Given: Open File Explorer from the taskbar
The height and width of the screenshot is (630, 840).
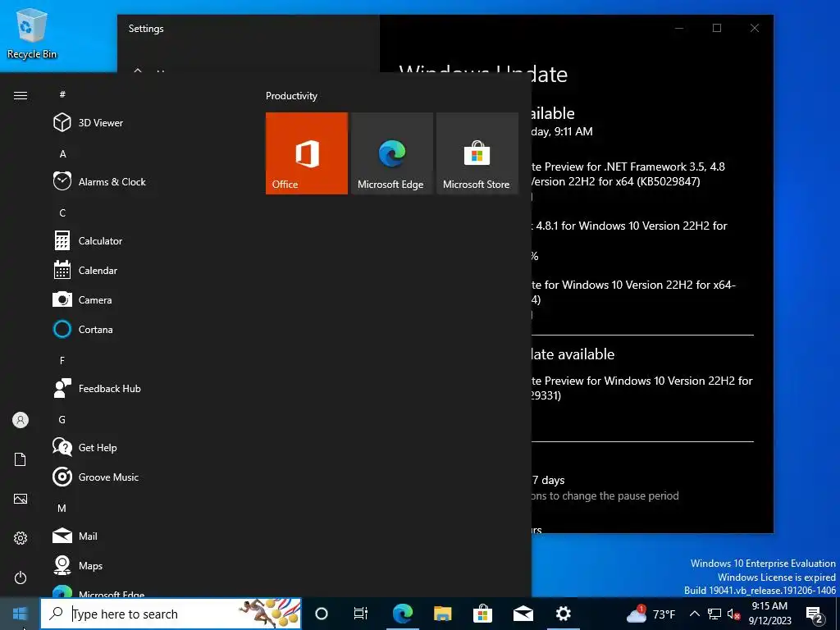Looking at the screenshot, I should tap(442, 614).
